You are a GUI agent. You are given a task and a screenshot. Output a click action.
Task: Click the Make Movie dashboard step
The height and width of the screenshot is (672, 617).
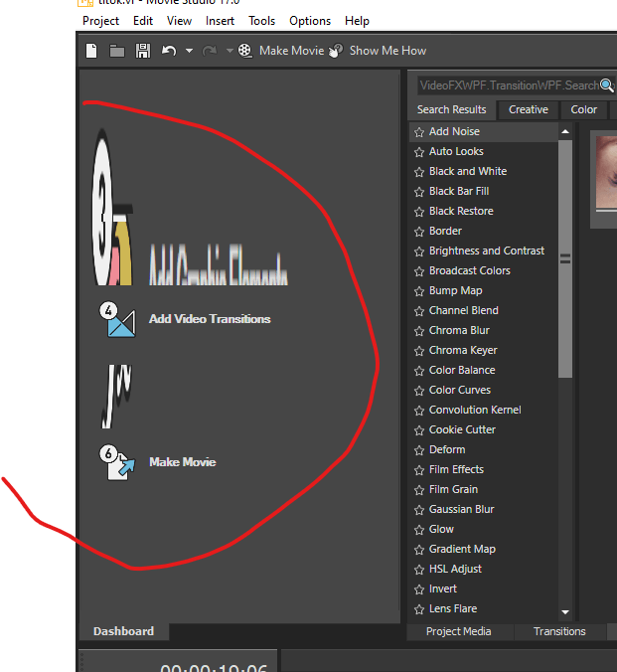[x=183, y=462]
